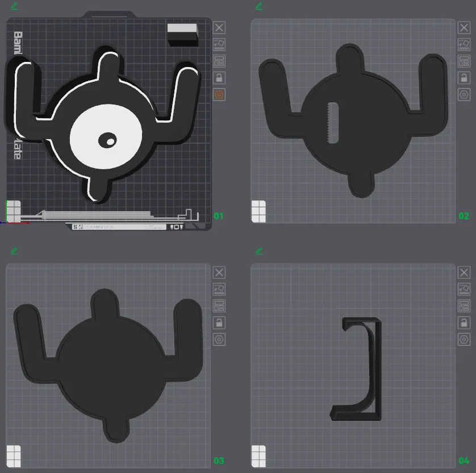This screenshot has height=473, width=476.
Task: Open Plate settings gear on plate 01
Action: coord(219,95)
